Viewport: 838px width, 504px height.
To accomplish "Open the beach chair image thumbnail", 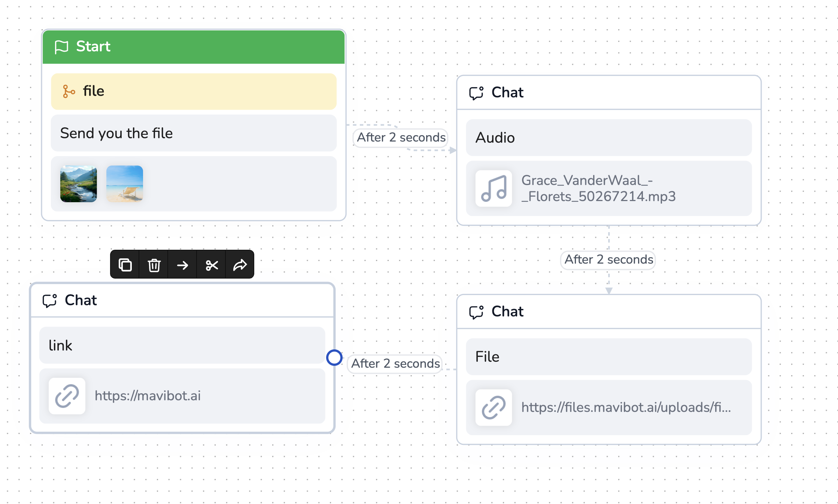I will [x=125, y=184].
